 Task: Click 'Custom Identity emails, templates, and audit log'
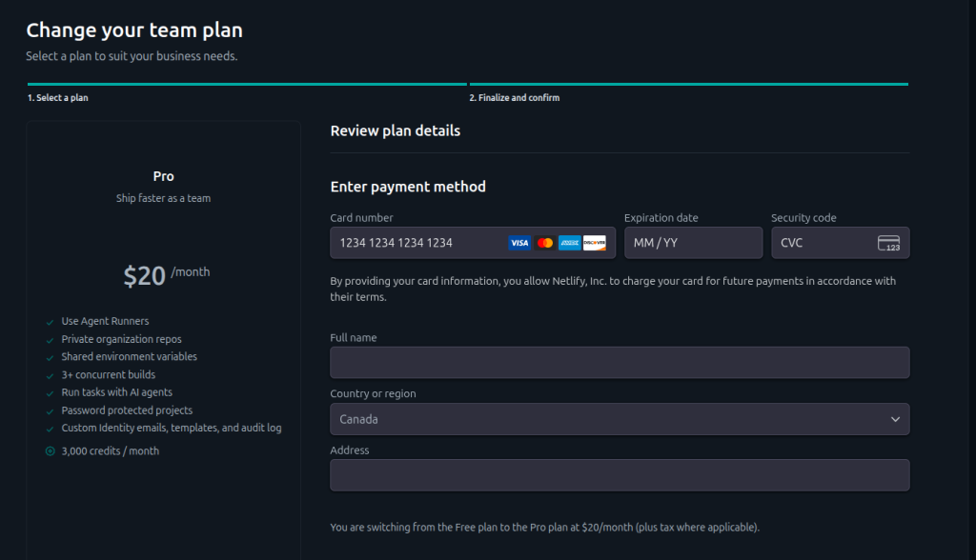(172, 428)
